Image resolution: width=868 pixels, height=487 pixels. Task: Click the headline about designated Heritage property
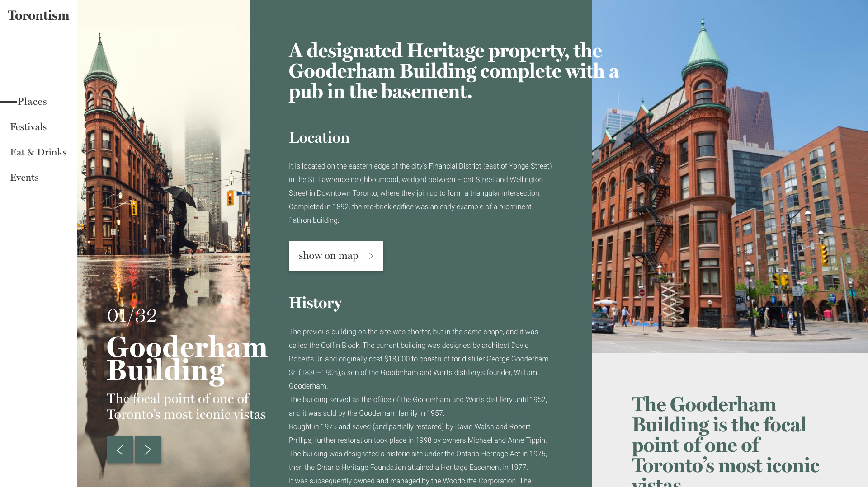tap(452, 71)
